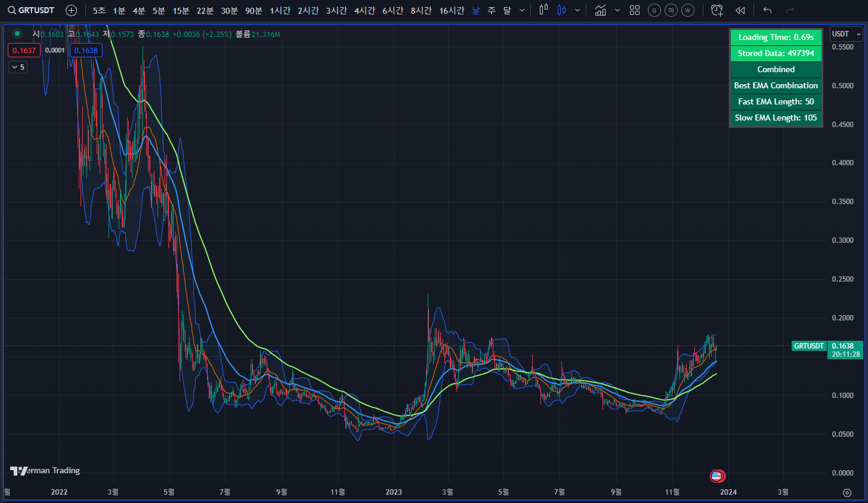This screenshot has height=503, width=868.
Task: Click the circled W button
Action: 688,10
